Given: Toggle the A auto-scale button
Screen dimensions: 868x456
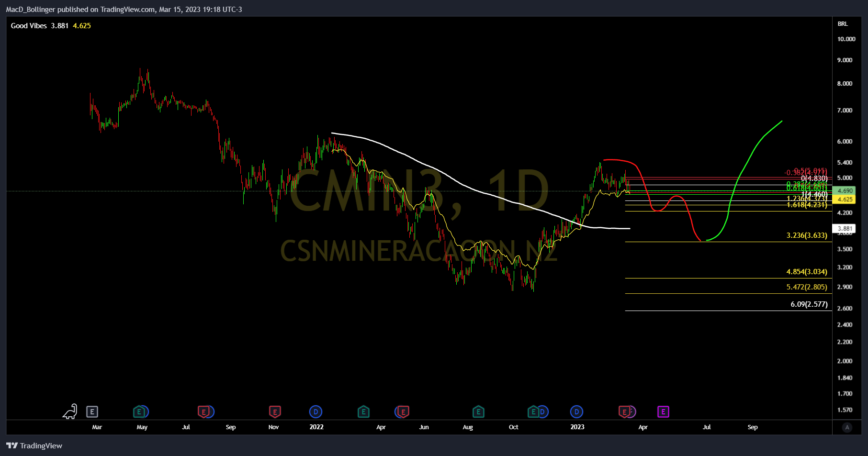Looking at the screenshot, I should point(847,427).
